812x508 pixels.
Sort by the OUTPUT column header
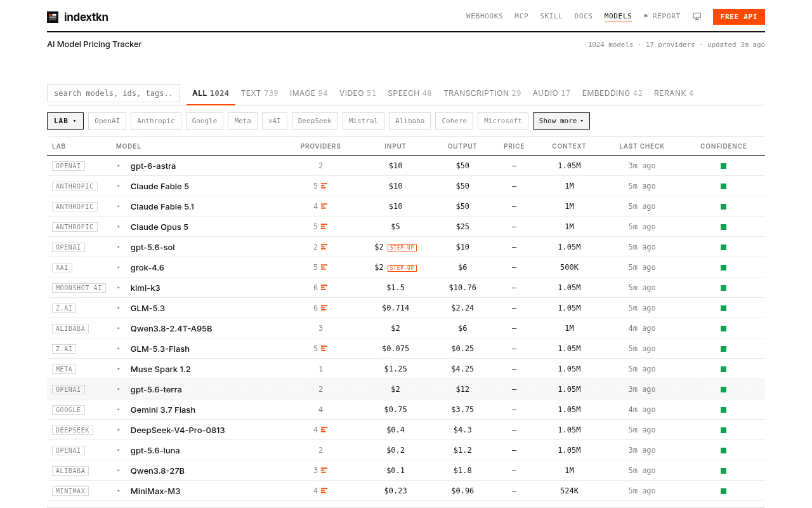click(462, 146)
